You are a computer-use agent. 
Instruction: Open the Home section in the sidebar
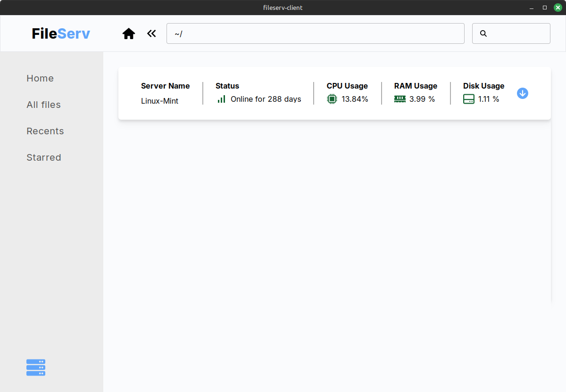(40, 78)
